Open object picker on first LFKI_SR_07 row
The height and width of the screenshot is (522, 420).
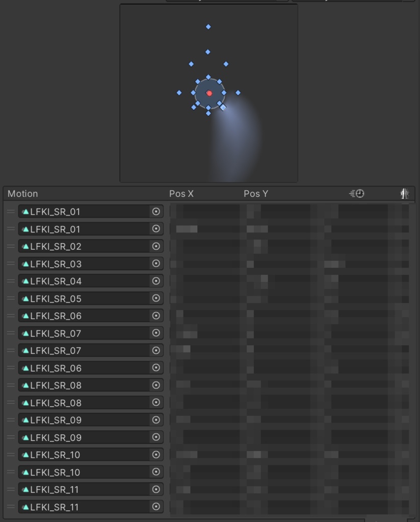tap(156, 333)
